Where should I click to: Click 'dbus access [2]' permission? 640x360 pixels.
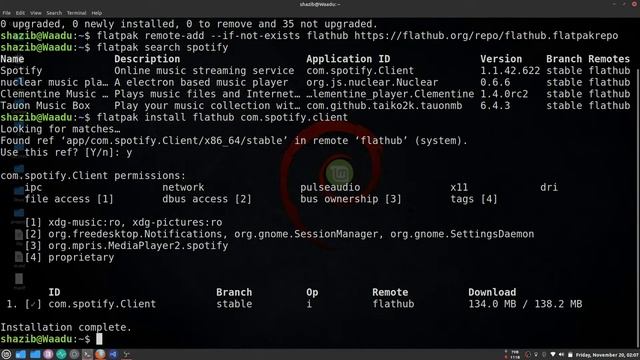click(x=207, y=199)
